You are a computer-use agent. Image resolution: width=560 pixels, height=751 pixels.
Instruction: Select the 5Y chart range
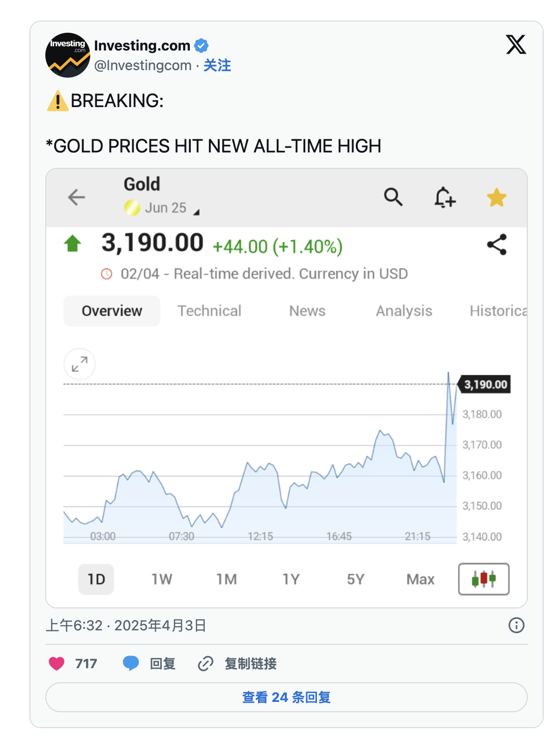click(x=355, y=579)
